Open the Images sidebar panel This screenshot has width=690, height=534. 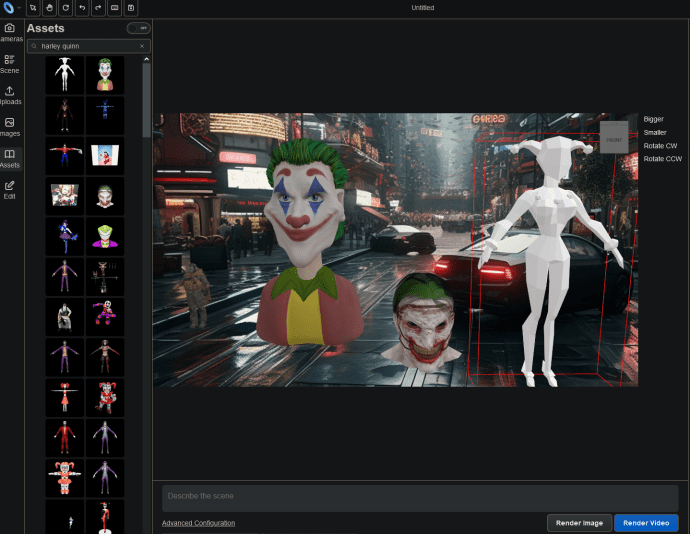pos(10,127)
